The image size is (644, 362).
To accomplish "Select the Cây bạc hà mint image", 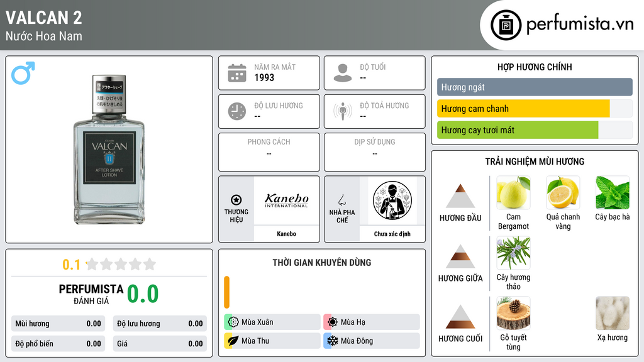I will pyautogui.click(x=613, y=192).
